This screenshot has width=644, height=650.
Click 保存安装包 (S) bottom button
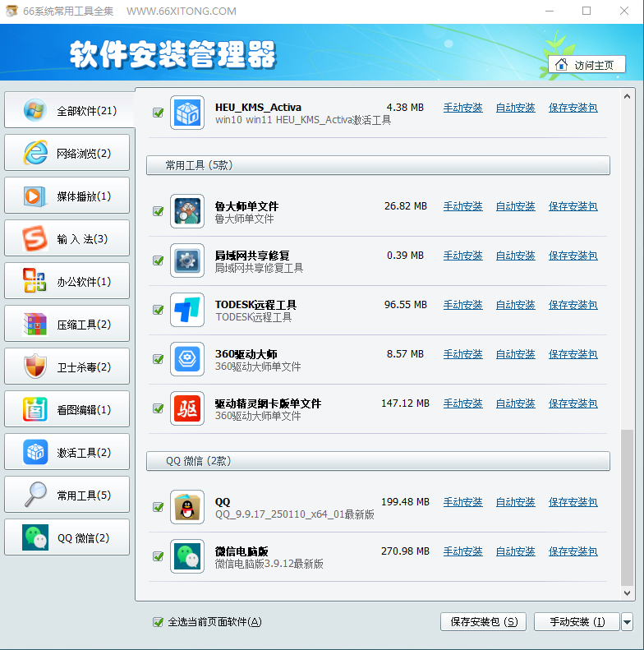click(x=483, y=622)
